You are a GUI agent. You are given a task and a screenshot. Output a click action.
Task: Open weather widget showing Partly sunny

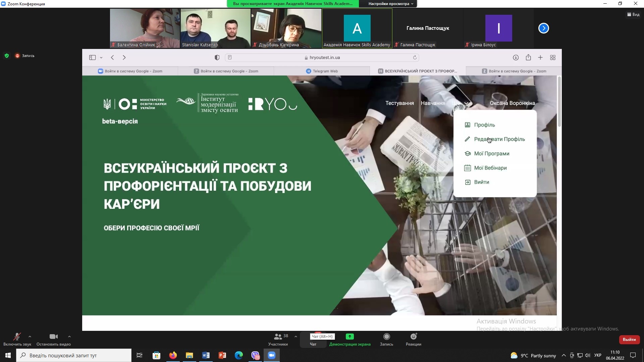point(533,356)
